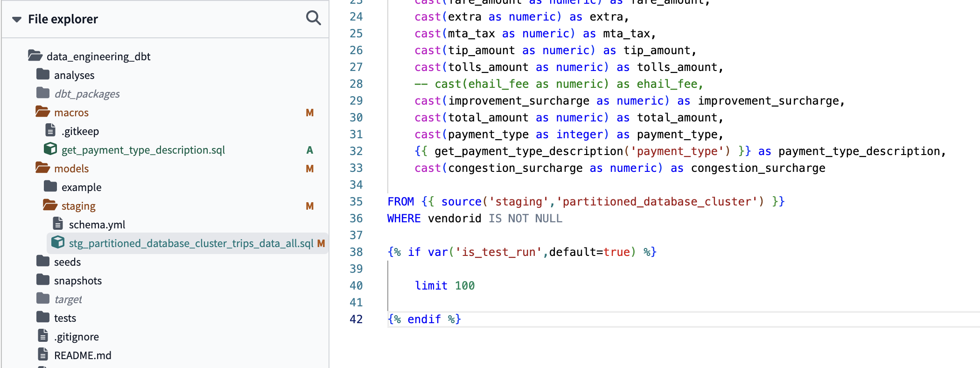Click the M status badge on staging
Screen dimensions: 980x368
310,206
